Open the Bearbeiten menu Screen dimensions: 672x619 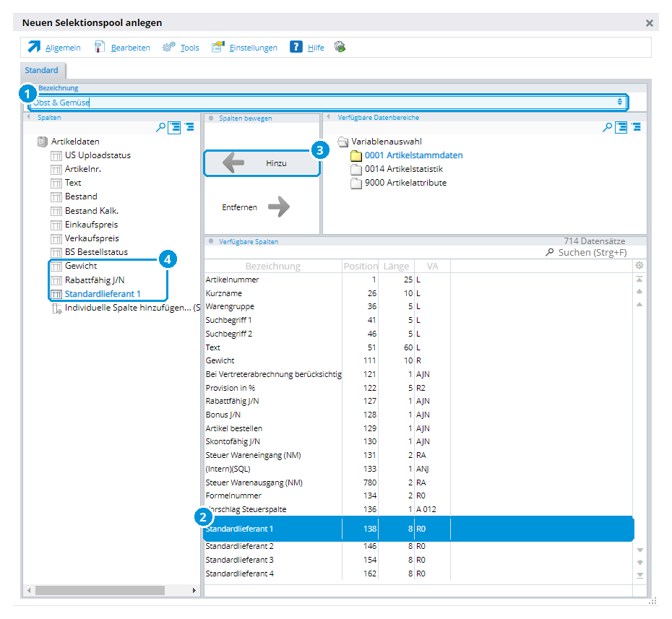tap(123, 48)
